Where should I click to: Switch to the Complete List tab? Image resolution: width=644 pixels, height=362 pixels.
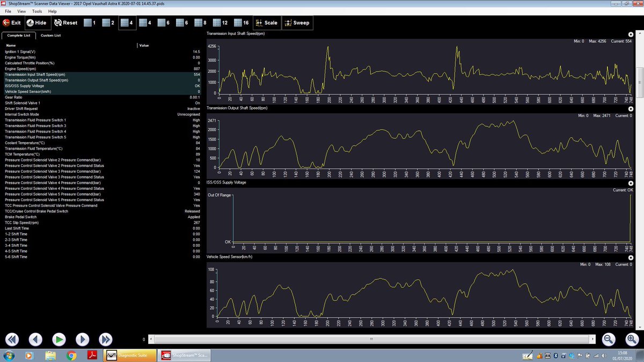[19, 35]
